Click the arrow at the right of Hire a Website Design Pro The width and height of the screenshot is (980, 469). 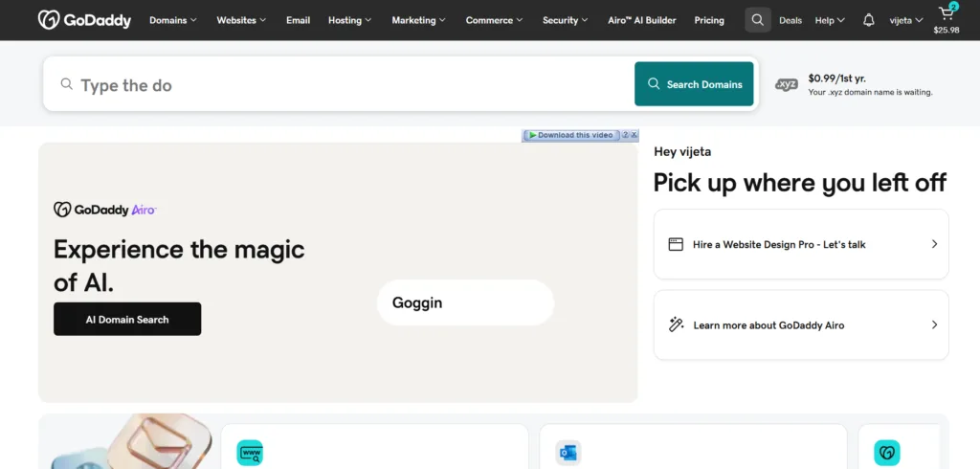[x=934, y=244]
